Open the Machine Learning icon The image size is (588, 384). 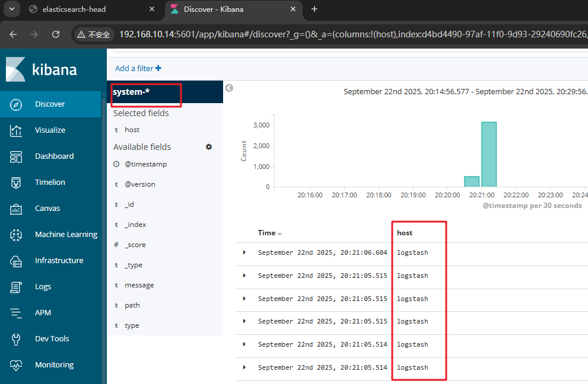coord(16,235)
